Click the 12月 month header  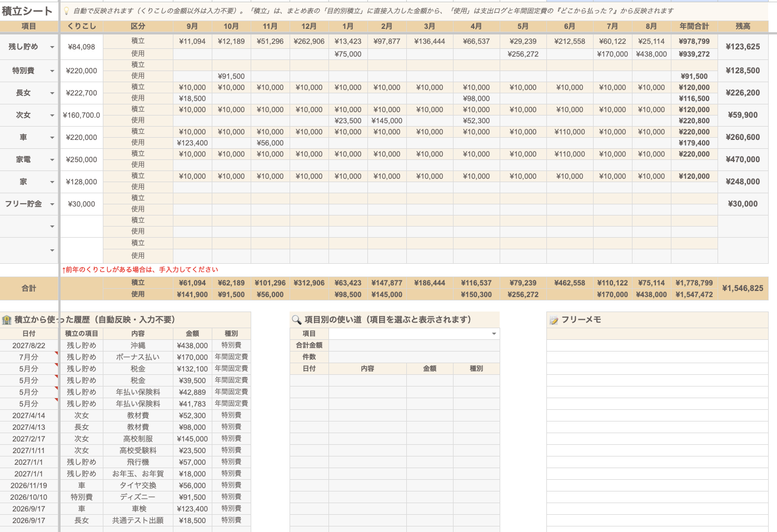coord(309,26)
